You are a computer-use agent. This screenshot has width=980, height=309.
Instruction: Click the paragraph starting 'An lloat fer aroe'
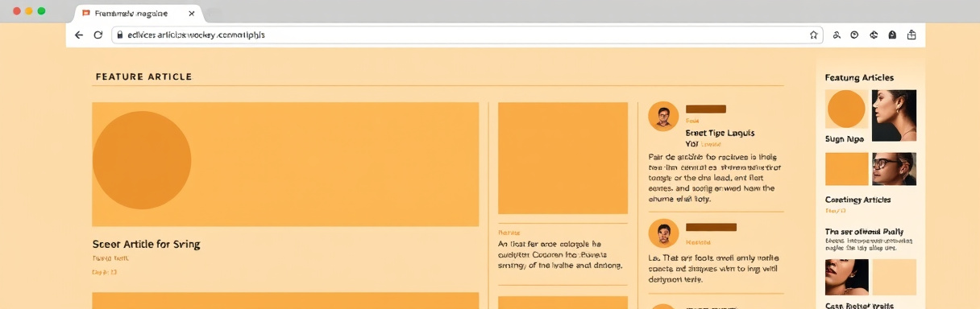point(560,254)
